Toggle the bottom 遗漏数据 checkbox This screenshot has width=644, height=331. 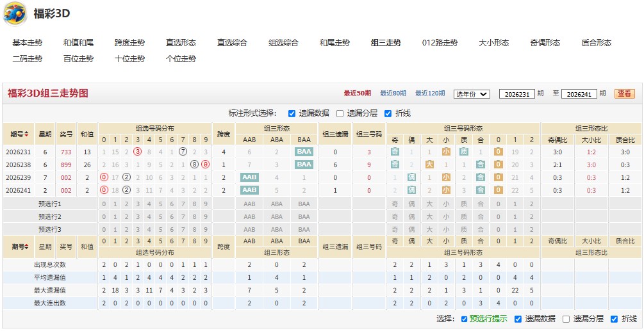(x=518, y=319)
